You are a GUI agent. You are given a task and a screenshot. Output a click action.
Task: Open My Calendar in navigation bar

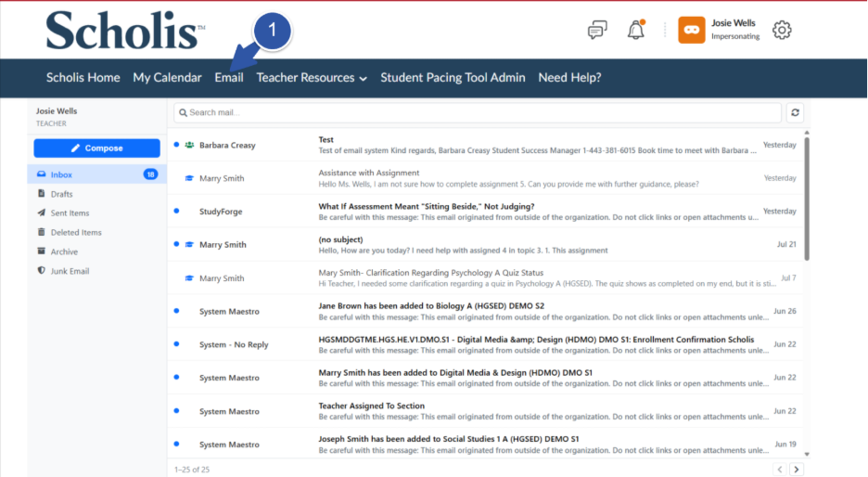[x=167, y=78]
